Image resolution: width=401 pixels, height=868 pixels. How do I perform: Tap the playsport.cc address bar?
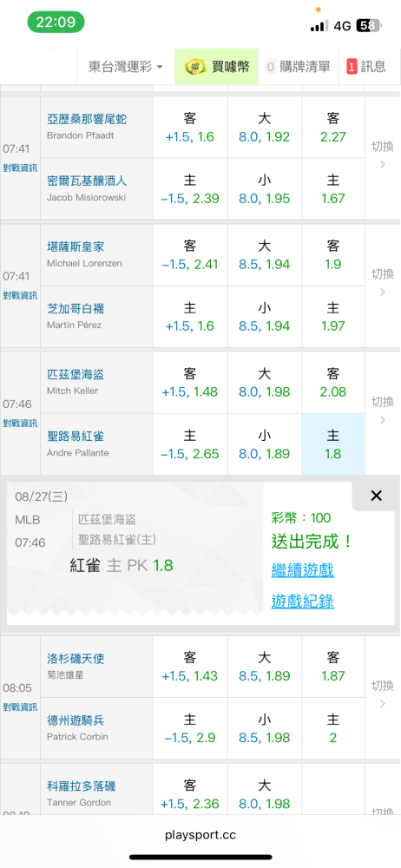click(x=200, y=834)
